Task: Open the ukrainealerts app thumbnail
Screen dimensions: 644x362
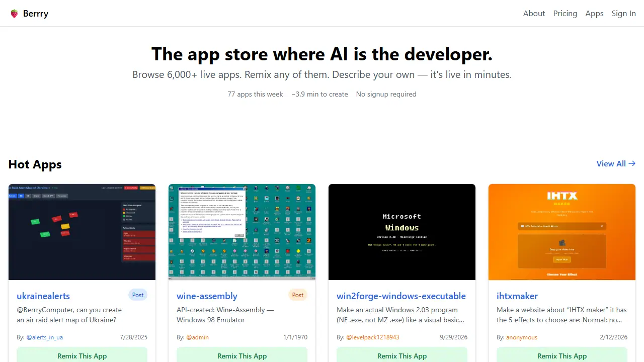Action: point(82,232)
